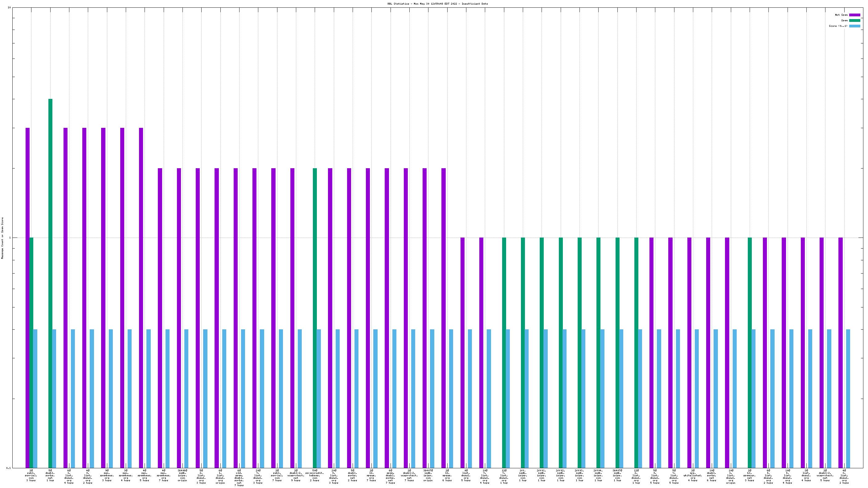Click the ips.whitelisted.org 4 hops label
This screenshot has width=868, height=488.
692,475
